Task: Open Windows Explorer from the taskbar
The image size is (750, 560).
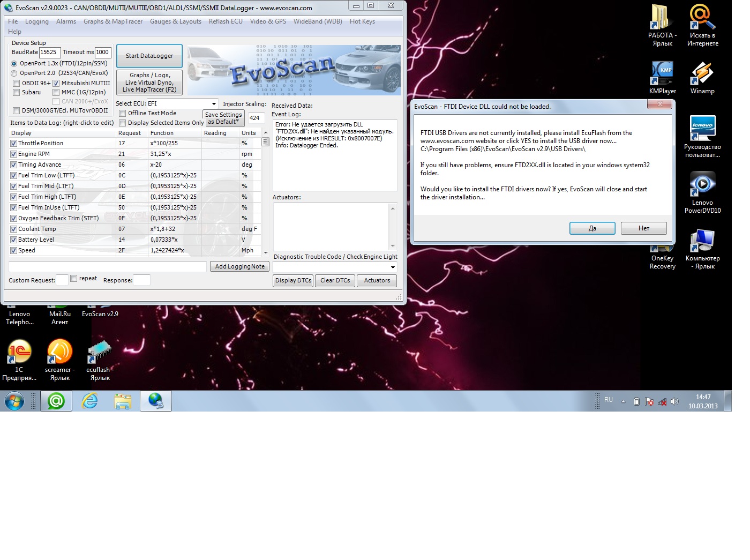Action: pyautogui.click(x=123, y=401)
